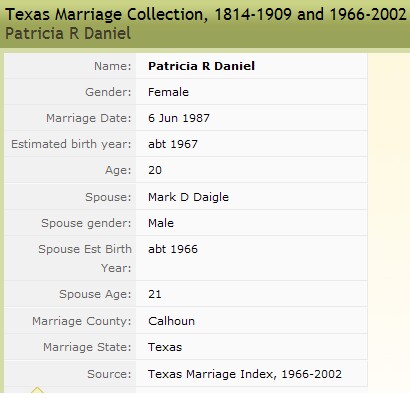Click the age value 20
The width and height of the screenshot is (410, 399).
coord(155,170)
